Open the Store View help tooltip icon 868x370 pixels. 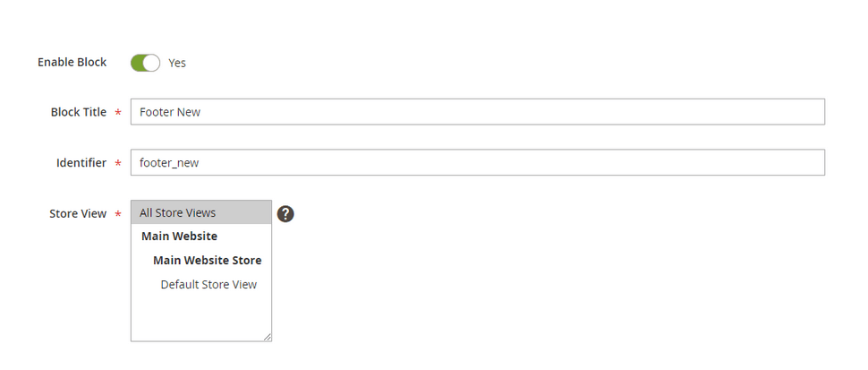pyautogui.click(x=285, y=214)
